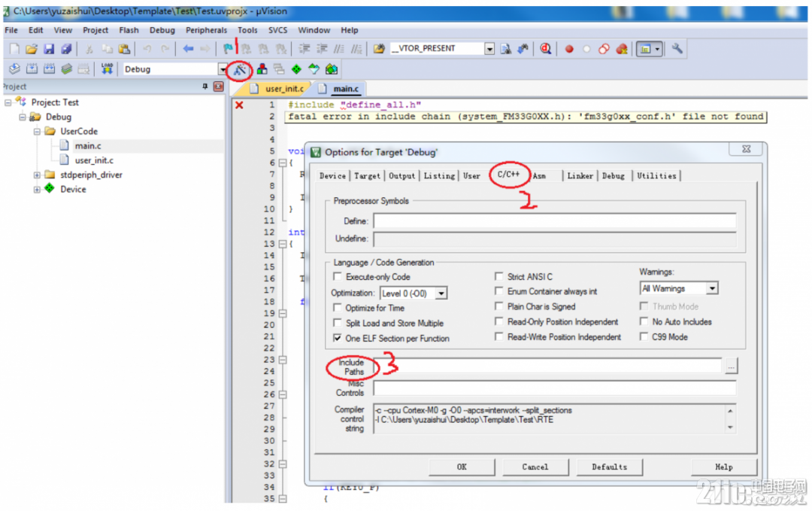Screen dimensions: 812x511
Task: Click the Disable All Breakpoints icon
Action: pos(604,49)
